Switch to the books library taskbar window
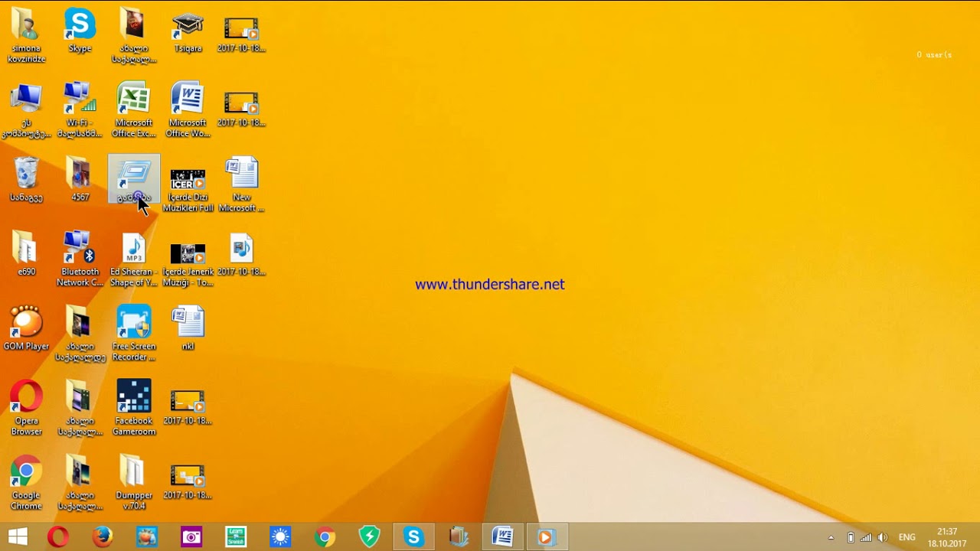The height and width of the screenshot is (551, 980). pyautogui.click(x=459, y=537)
